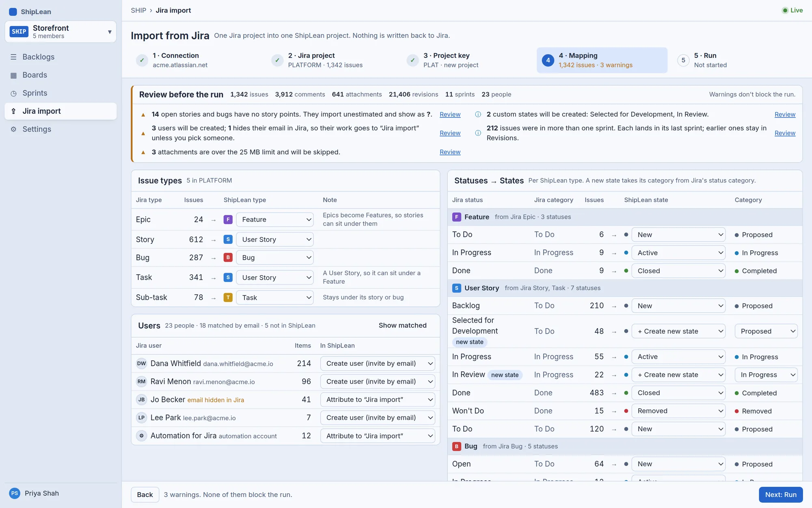Click the Boards grid icon in sidebar

tap(13, 75)
